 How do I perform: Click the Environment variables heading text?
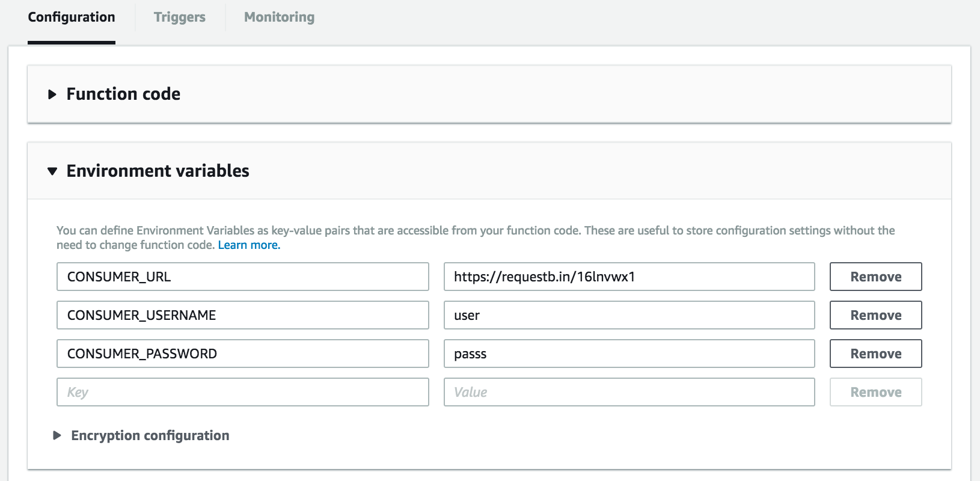[158, 171]
